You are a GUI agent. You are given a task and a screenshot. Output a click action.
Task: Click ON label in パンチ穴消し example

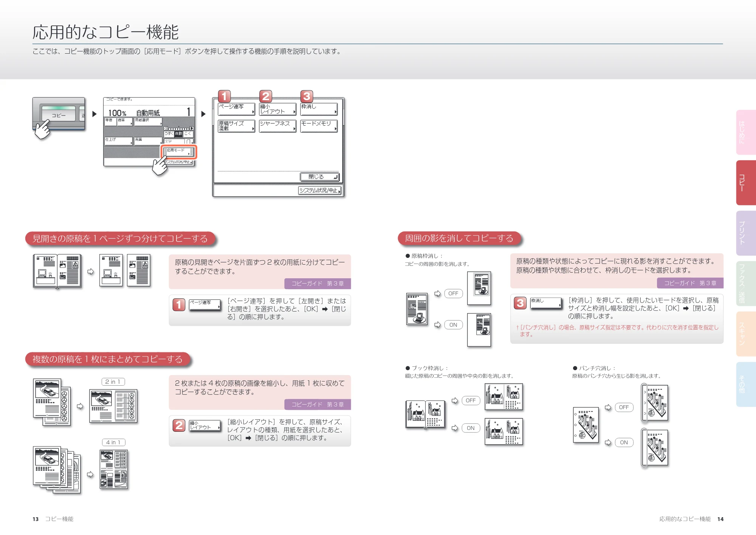point(624,442)
